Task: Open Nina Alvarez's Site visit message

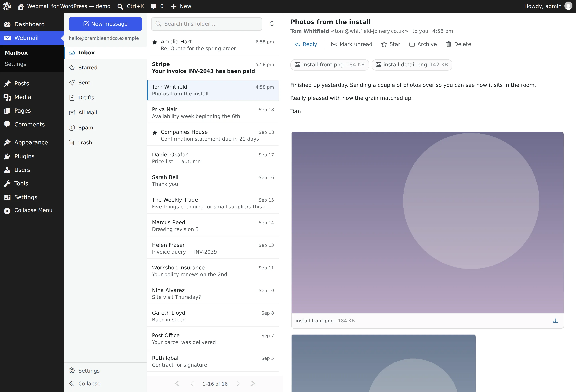Action: click(x=213, y=293)
